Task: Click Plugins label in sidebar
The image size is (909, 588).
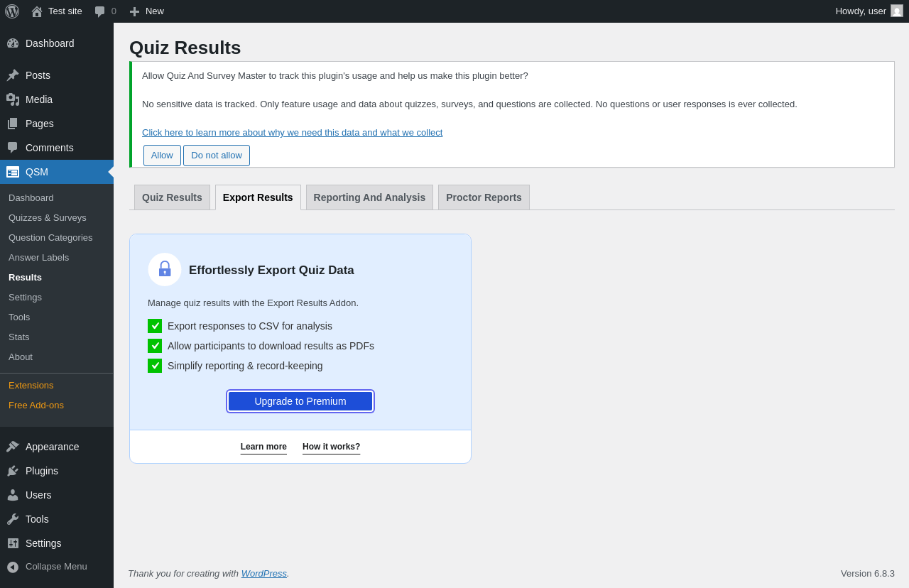Action: click(42, 471)
